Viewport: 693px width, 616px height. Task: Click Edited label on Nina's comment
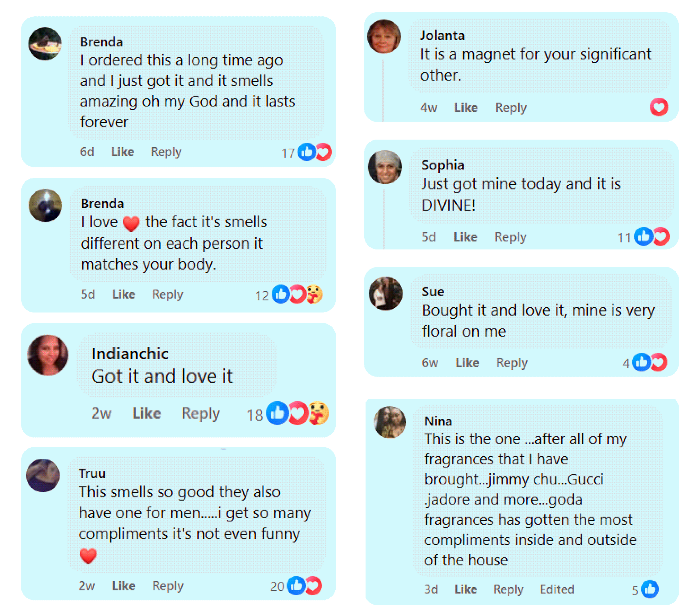tap(557, 589)
